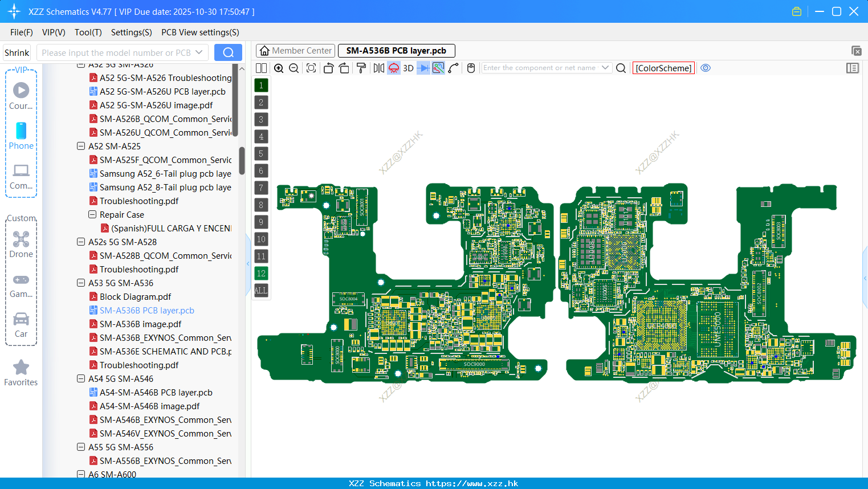Search for the model with blue button
The height and width of the screenshot is (489, 868).
coord(228,52)
